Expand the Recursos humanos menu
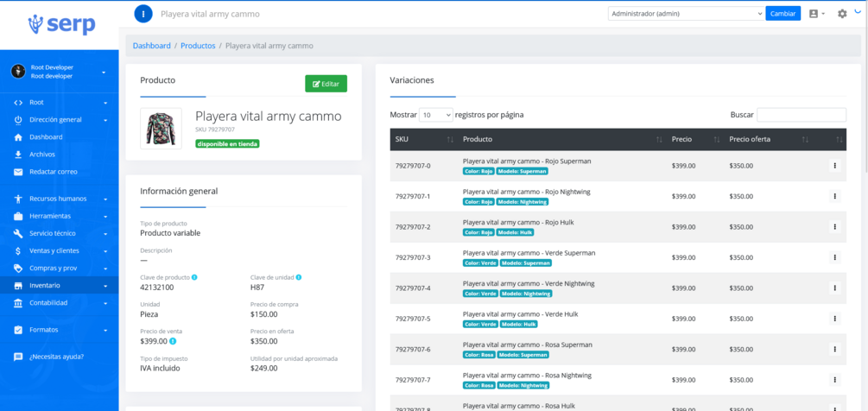The height and width of the screenshot is (411, 868). 105,199
